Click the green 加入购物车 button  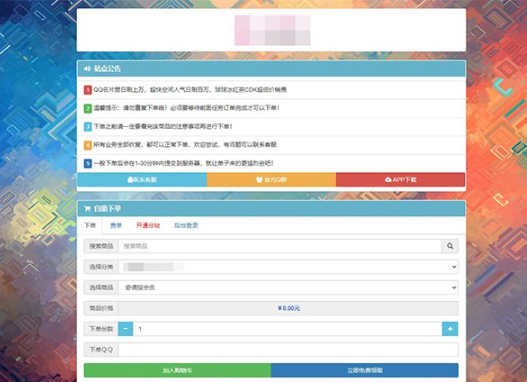tap(177, 370)
